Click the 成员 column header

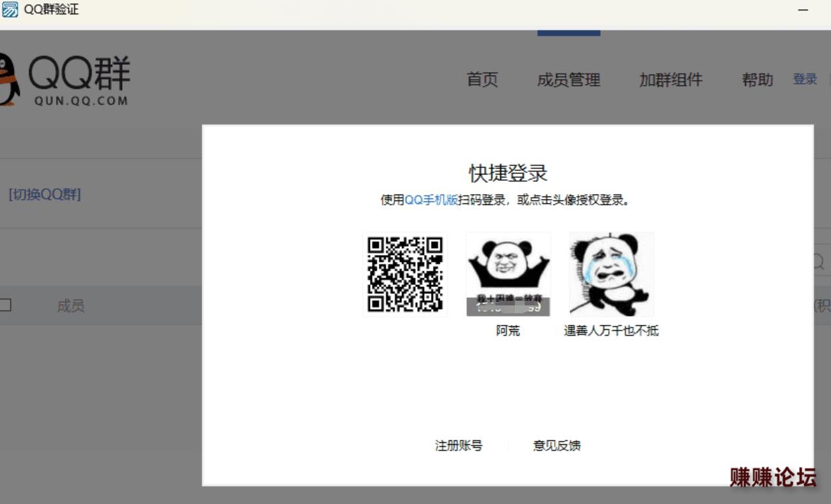tap(70, 306)
